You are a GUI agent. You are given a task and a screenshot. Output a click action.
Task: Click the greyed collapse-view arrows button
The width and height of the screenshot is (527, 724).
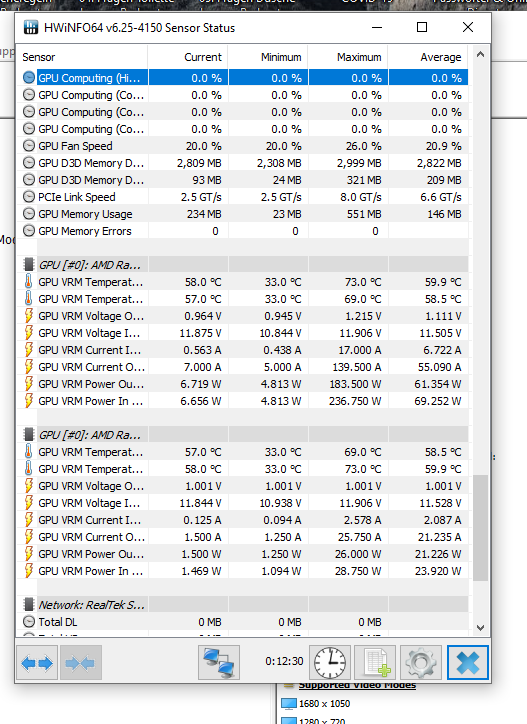pos(80,663)
